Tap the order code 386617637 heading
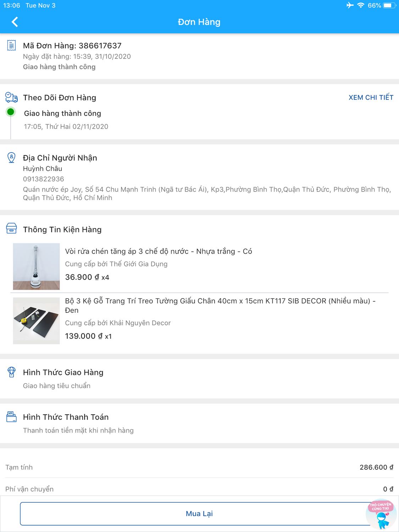This screenshot has width=399, height=532. 72,46
